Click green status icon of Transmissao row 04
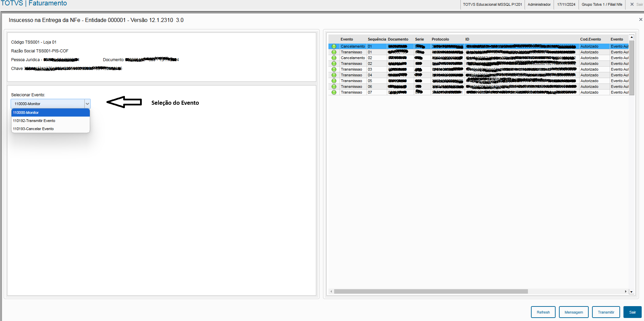Image resolution: width=644 pixels, height=321 pixels. click(x=334, y=75)
